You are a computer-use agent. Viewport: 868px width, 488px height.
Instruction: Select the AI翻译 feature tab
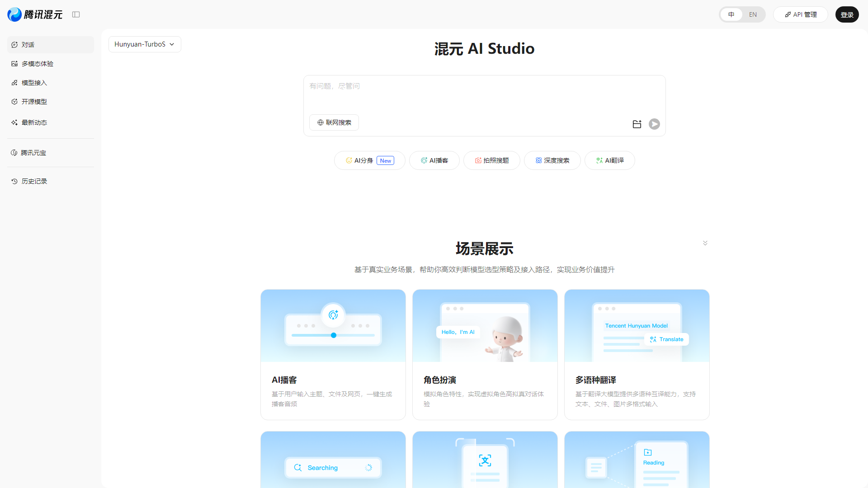[x=609, y=160]
